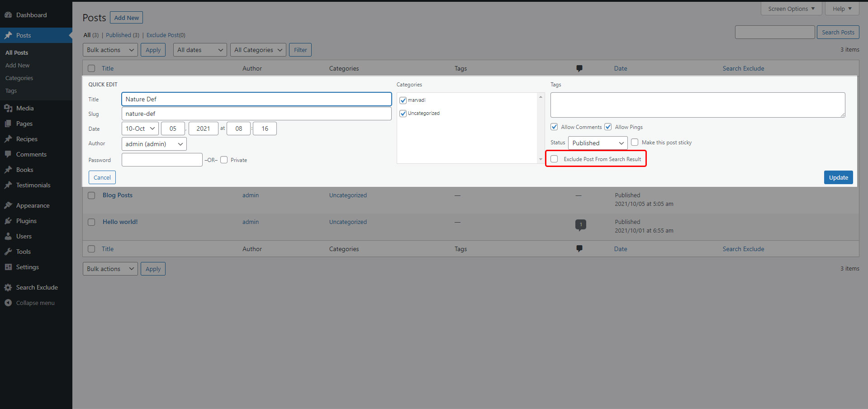The height and width of the screenshot is (409, 868).
Task: Uncheck the Allow Pings checkbox
Action: pyautogui.click(x=608, y=127)
